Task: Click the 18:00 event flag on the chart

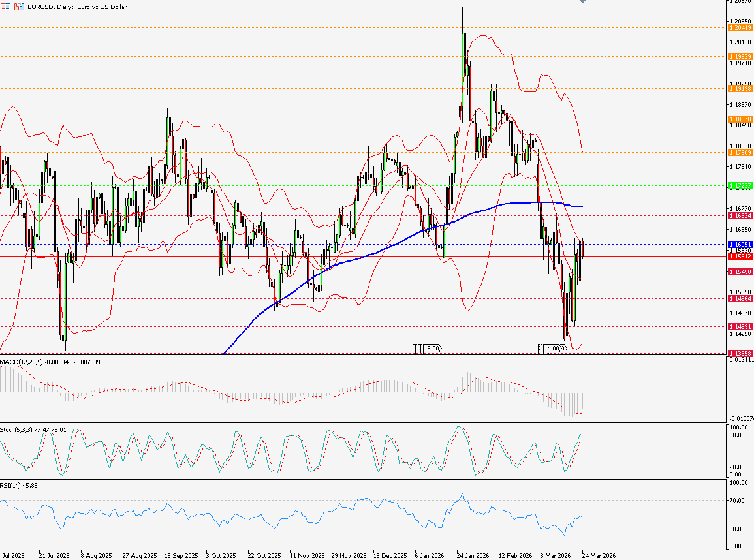Action: [431, 349]
